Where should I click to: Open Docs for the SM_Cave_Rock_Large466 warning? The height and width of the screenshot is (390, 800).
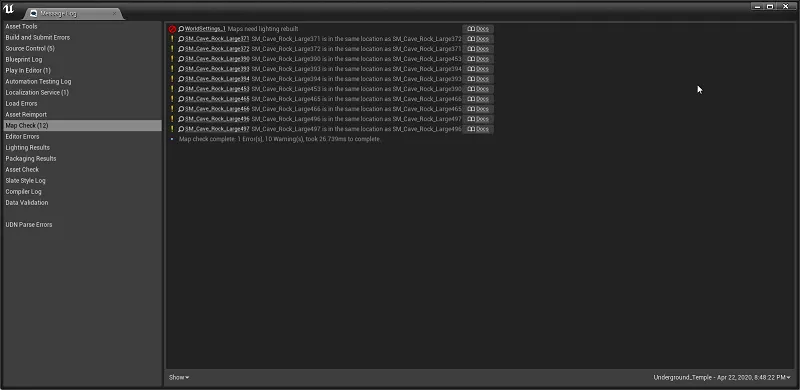pos(478,109)
